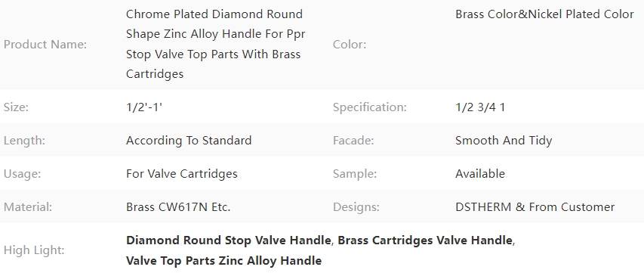Viewport: 644px width, 273px height.
Task: Open the Brass Cartridges Valve Handle link
Action: (x=425, y=240)
